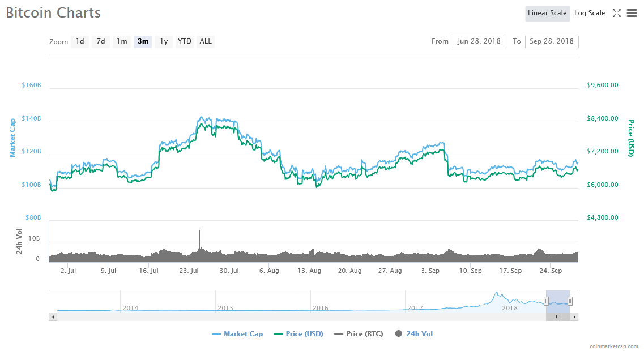
Task: Select the 1m zoom range
Action: [122, 41]
